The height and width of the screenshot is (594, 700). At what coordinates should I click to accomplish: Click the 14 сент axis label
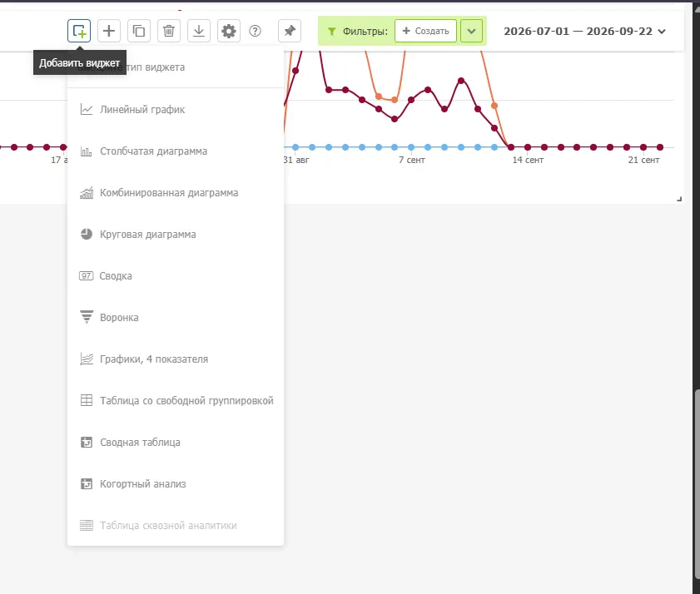(528, 160)
